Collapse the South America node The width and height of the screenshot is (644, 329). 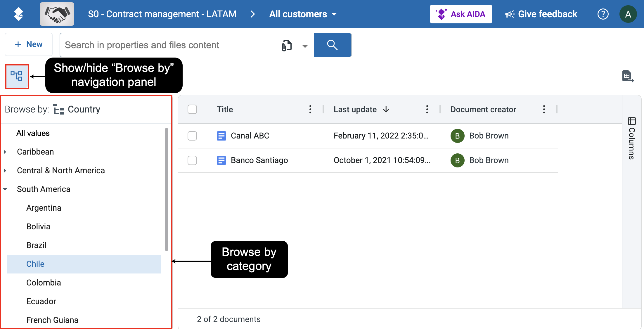point(5,189)
